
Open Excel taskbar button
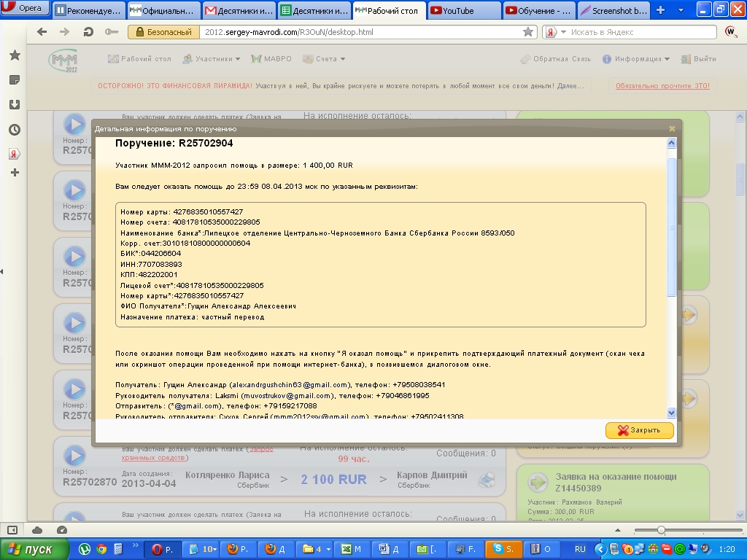[x=353, y=549]
